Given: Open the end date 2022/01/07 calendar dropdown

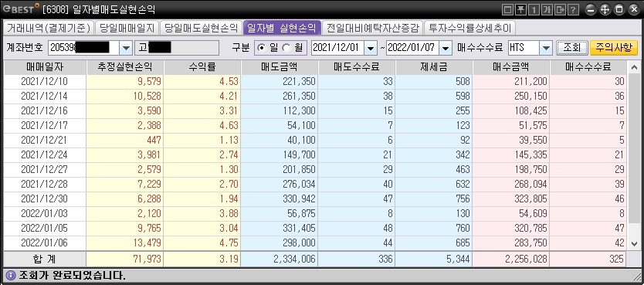Looking at the screenshot, I should [x=446, y=48].
